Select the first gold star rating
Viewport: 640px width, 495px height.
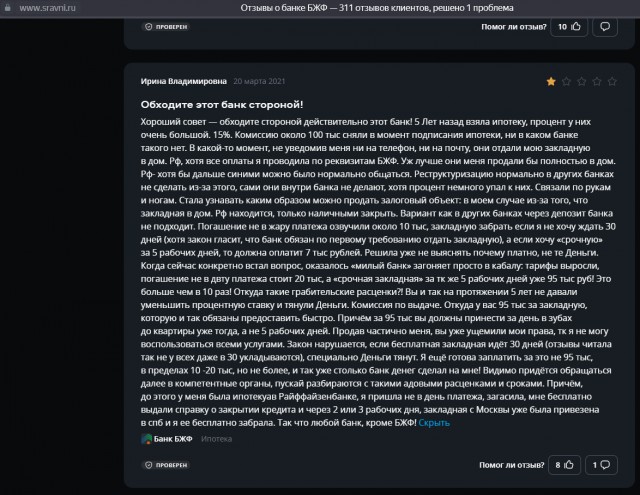(551, 82)
